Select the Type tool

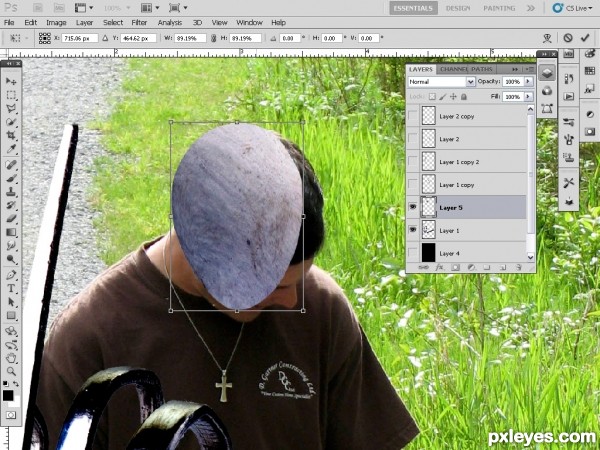[11, 289]
